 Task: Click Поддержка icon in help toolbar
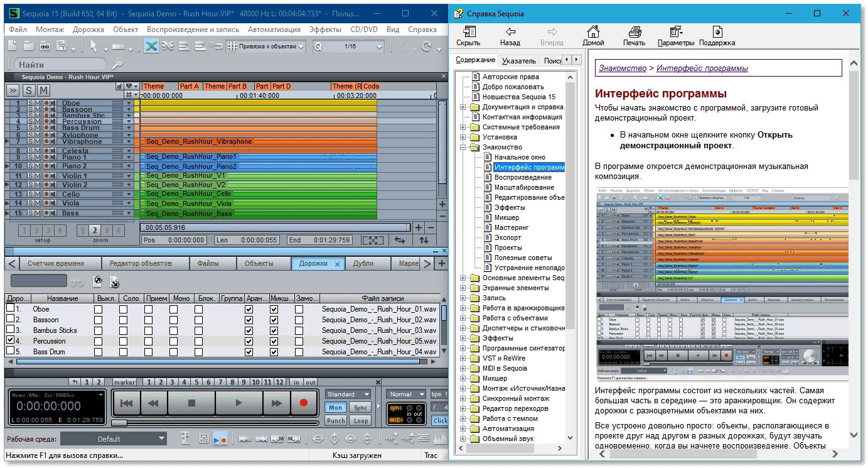717,36
